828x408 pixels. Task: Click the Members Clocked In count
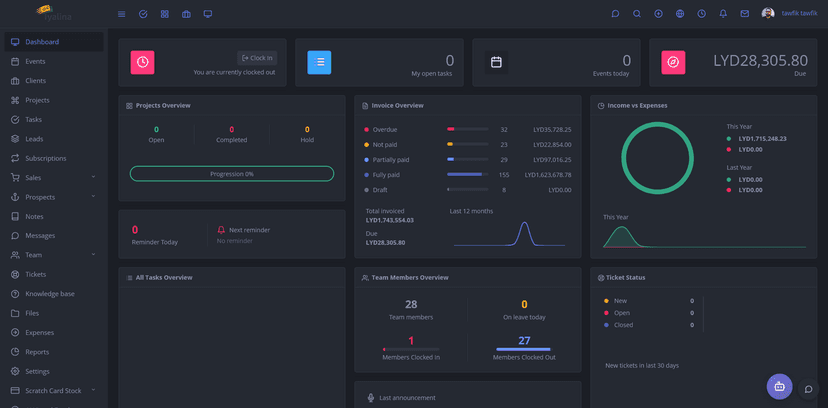(x=411, y=341)
